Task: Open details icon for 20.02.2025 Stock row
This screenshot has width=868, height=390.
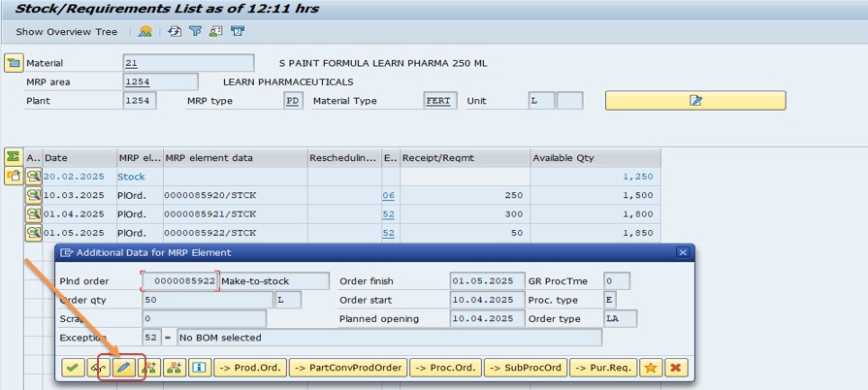Action: 34,177
